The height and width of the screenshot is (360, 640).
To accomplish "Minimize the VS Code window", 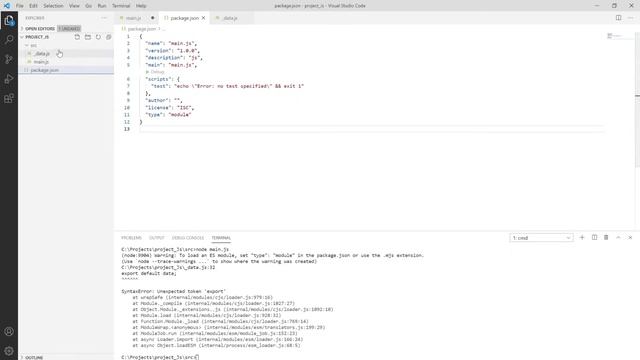I will [597, 6].
